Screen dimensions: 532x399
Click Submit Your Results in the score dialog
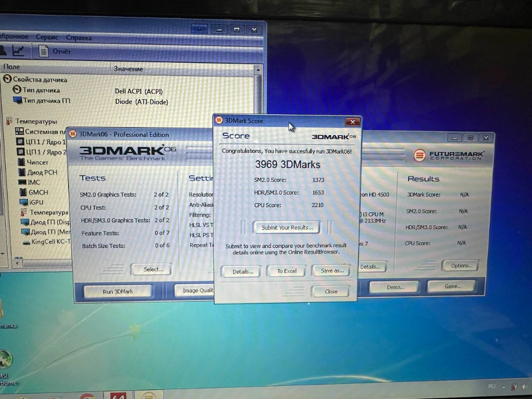pos(287,227)
